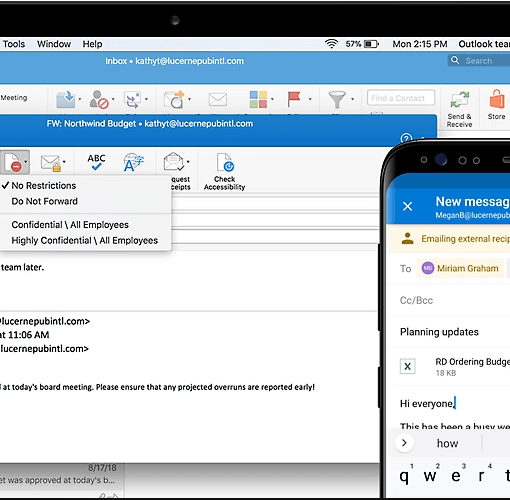This screenshot has width=510, height=500.
Task: Open the Tools menu in menu bar
Action: [14, 44]
